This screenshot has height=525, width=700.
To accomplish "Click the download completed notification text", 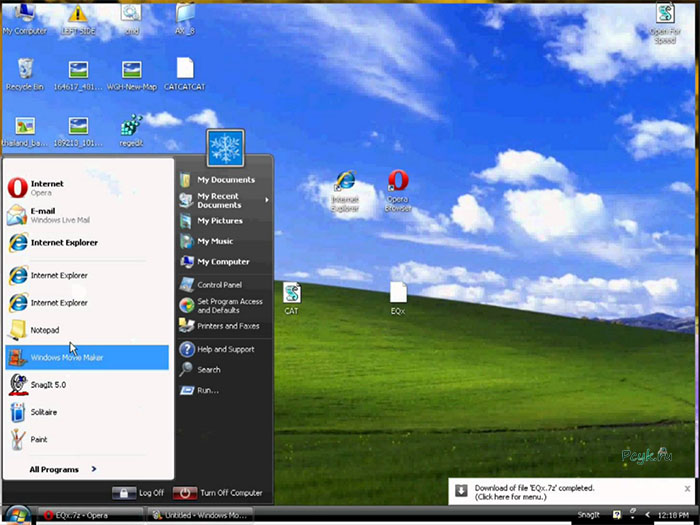I will (x=534, y=492).
